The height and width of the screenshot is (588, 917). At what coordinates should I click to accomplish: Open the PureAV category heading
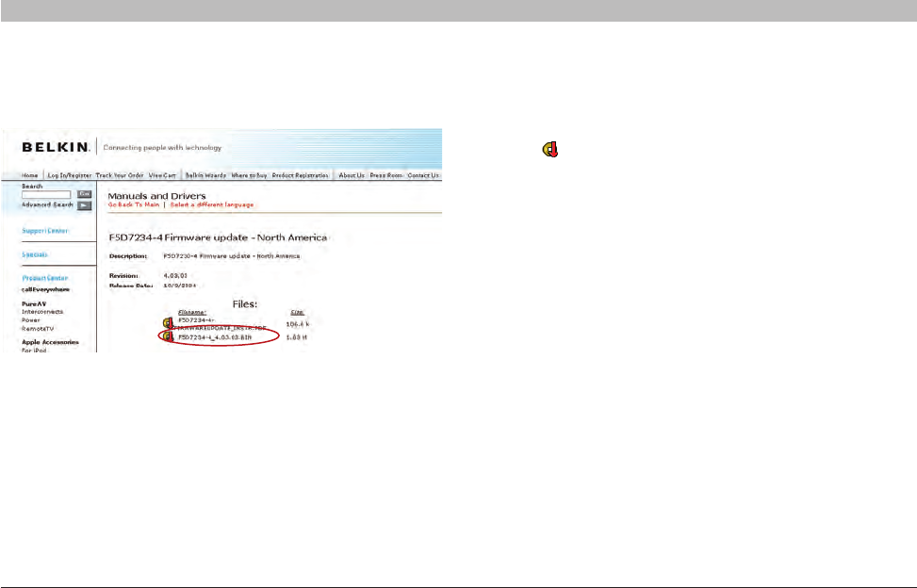click(34, 304)
